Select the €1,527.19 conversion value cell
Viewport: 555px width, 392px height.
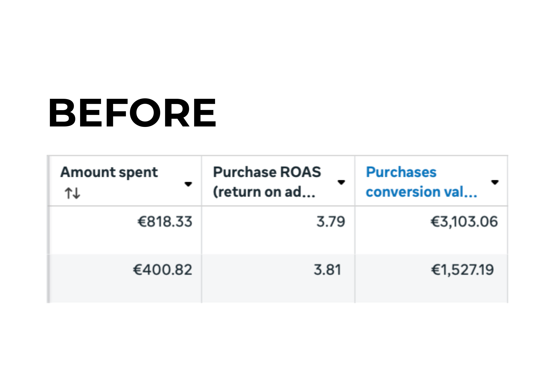coord(462,269)
